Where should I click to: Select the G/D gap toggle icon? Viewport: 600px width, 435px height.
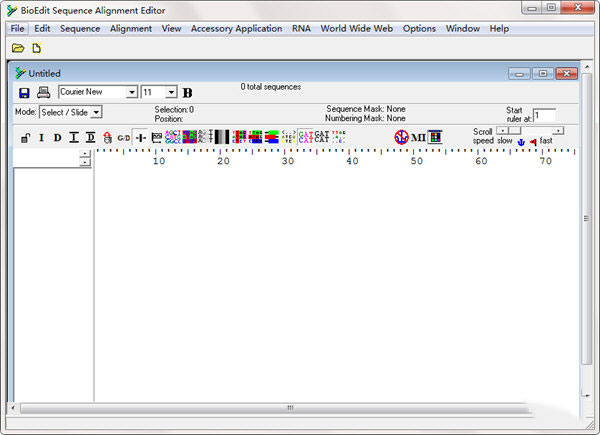tap(123, 138)
